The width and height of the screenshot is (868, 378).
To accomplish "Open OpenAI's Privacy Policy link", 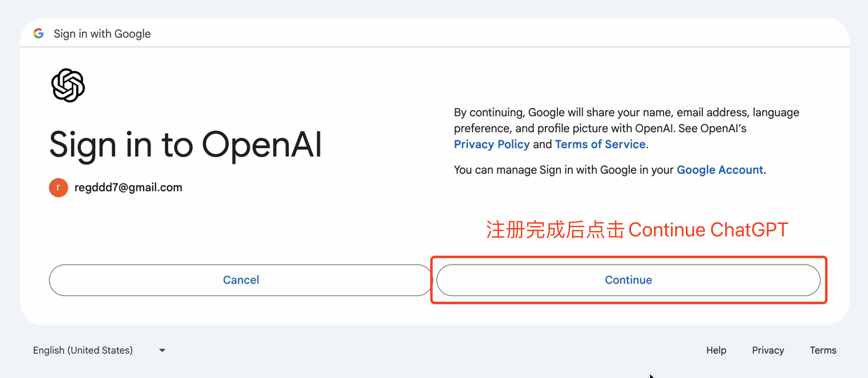I will pyautogui.click(x=492, y=145).
